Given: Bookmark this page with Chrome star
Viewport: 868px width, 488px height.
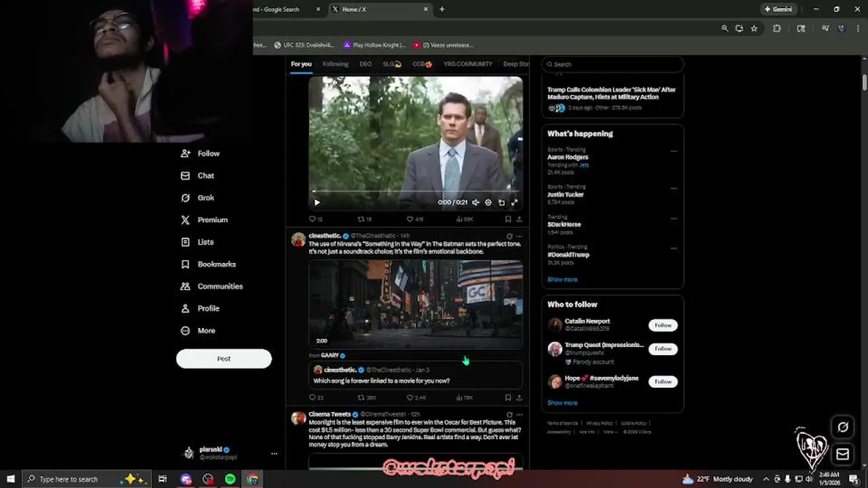Looking at the screenshot, I should 753,28.
